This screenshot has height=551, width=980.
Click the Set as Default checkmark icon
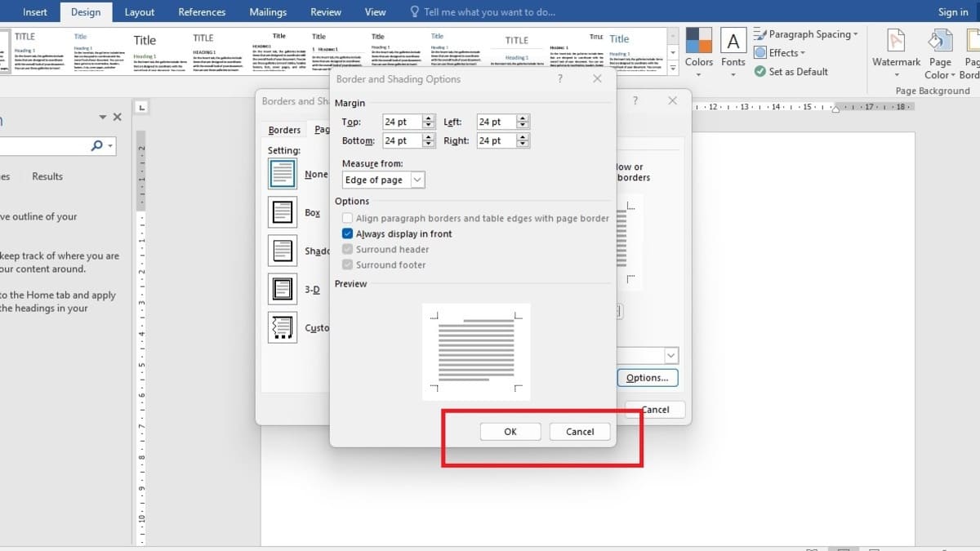[x=760, y=72]
